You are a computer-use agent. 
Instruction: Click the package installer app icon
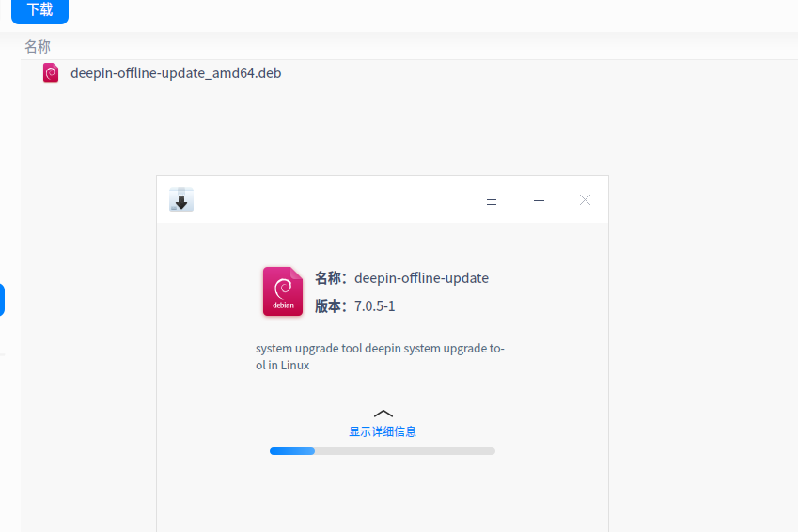tap(181, 199)
